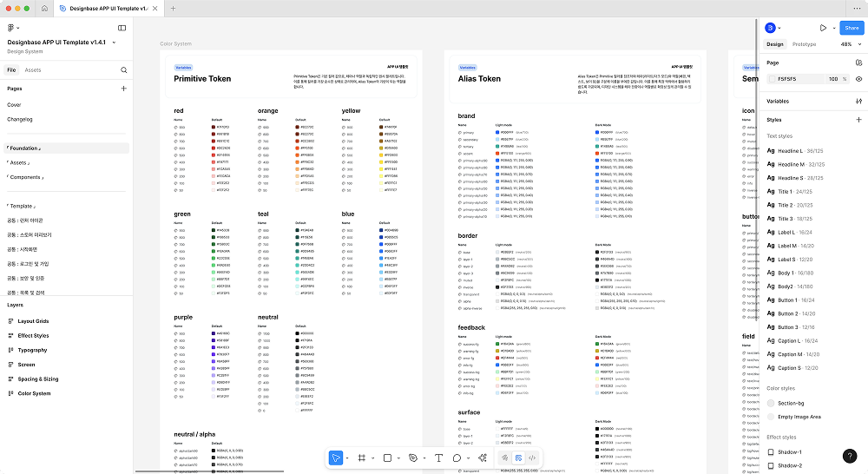Open the AI Actions sparkle tool

(483, 458)
